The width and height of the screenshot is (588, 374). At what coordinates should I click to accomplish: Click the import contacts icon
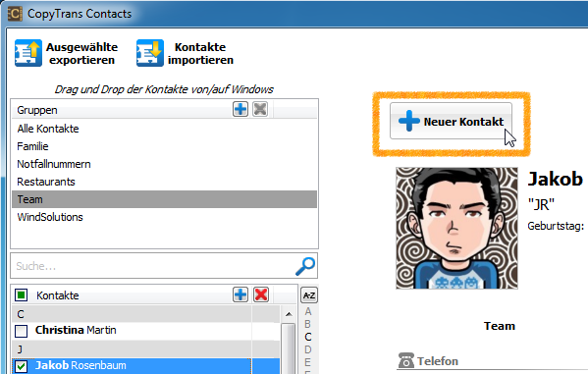pyautogui.click(x=150, y=53)
